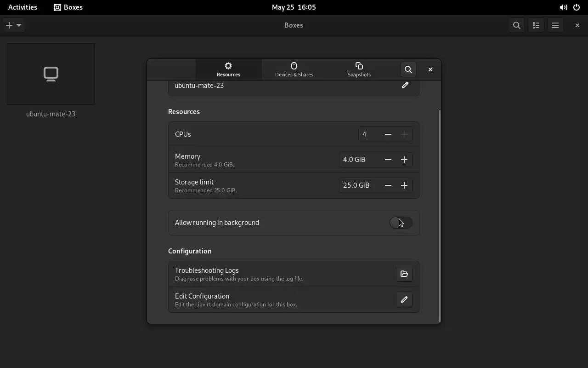Click the new box plus button
Screen dimensions: 588x368
coord(9,25)
